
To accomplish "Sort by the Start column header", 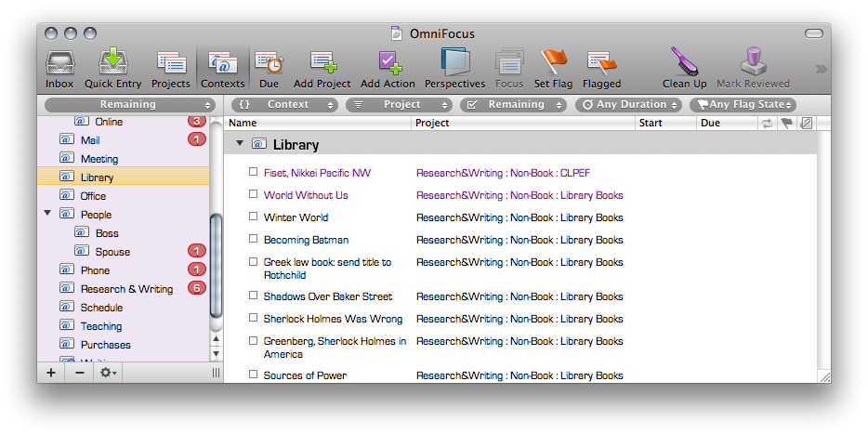I will point(666,123).
